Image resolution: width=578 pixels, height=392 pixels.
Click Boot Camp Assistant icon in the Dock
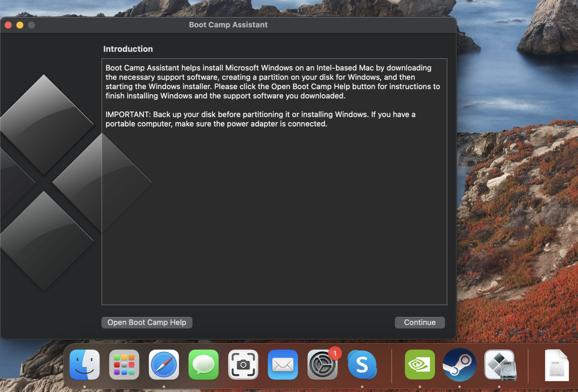click(499, 365)
